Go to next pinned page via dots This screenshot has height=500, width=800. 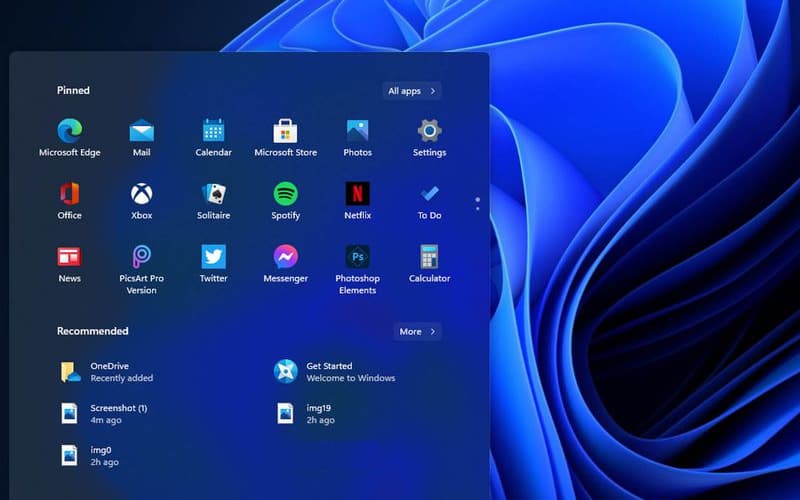[x=478, y=208]
